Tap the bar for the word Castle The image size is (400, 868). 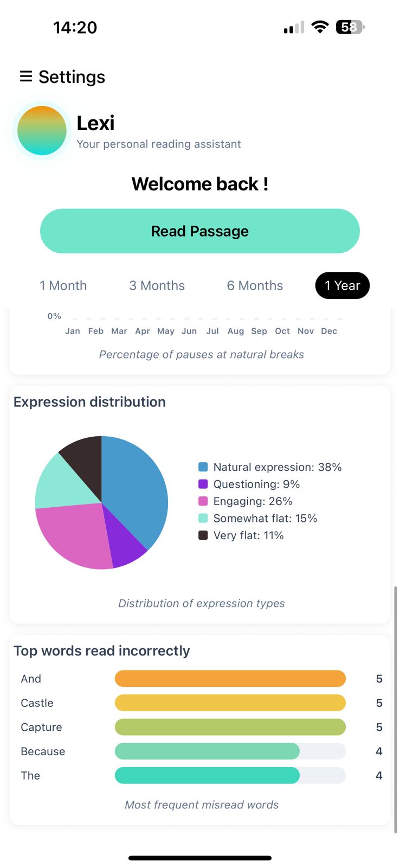[x=230, y=703]
